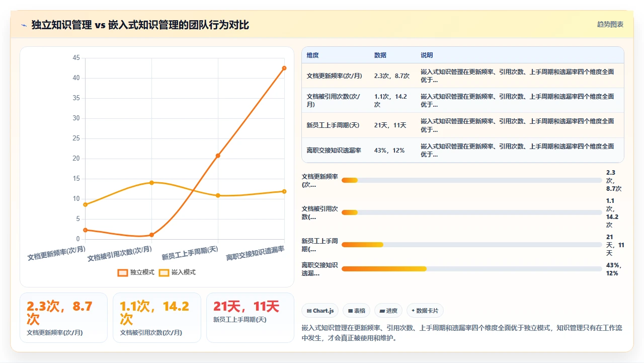The width and height of the screenshot is (644, 363).
Task: Click the 嵌入模式 data point at 文档被引用次数
Action: (151, 182)
